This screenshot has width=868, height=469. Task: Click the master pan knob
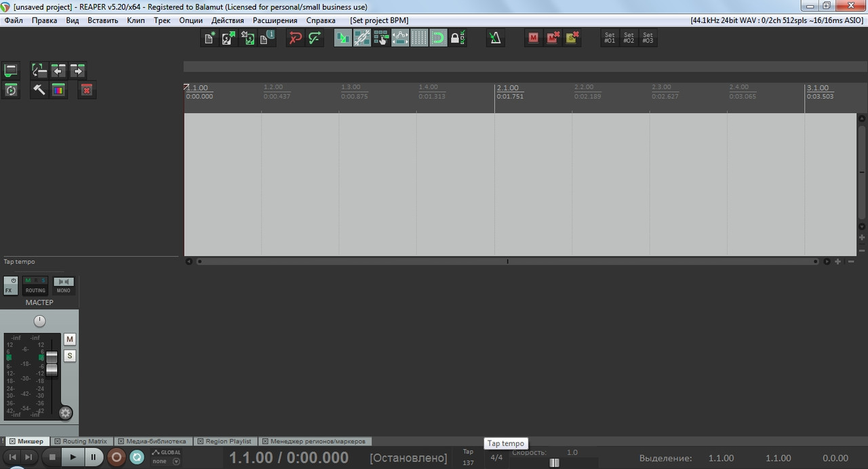pos(39,321)
